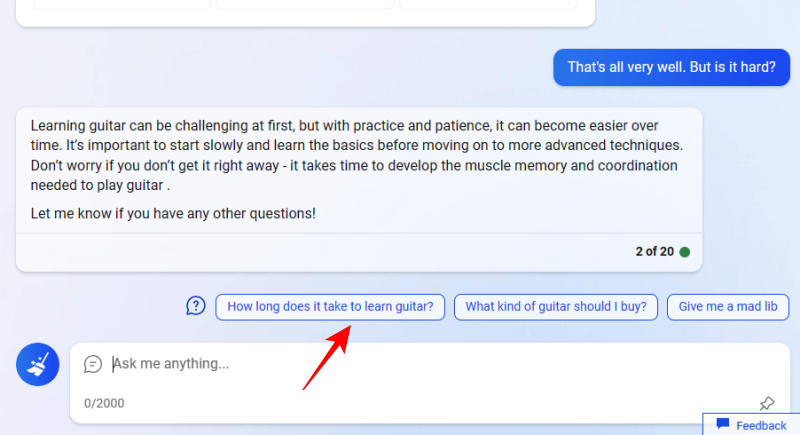The width and height of the screenshot is (800, 435).
Task: Click 'Let me know if you have any other questions!' text
Action: click(173, 213)
